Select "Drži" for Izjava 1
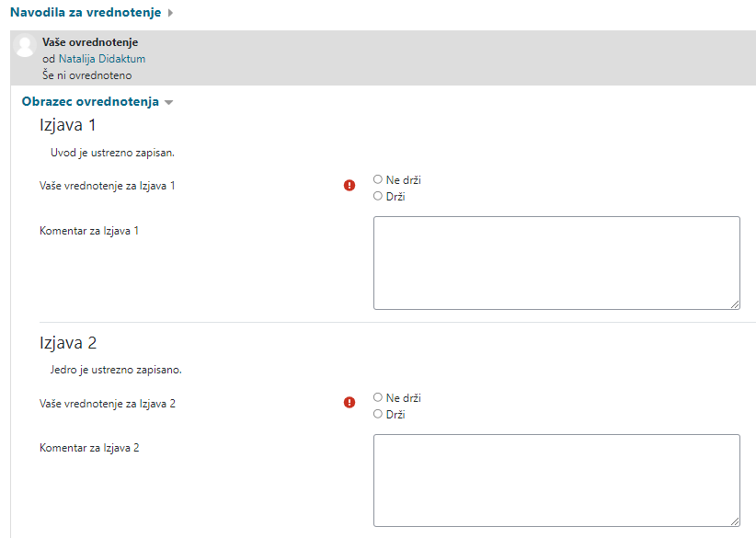The height and width of the screenshot is (538, 756). coord(378,196)
